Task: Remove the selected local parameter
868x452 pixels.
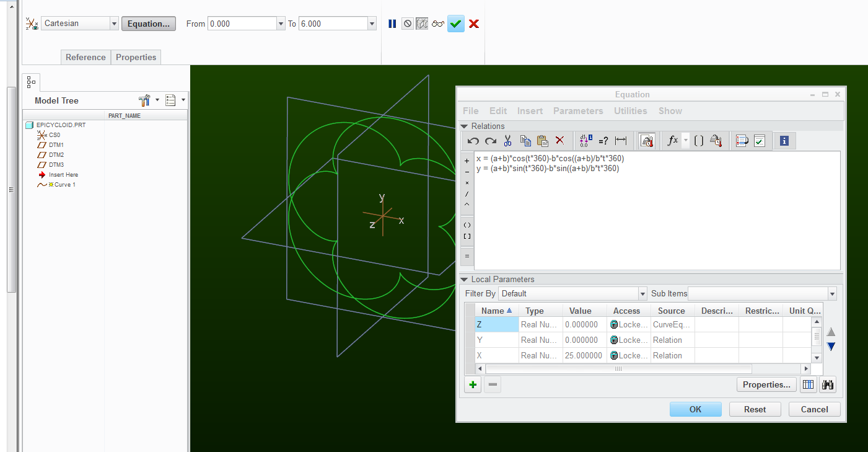Action: click(493, 384)
